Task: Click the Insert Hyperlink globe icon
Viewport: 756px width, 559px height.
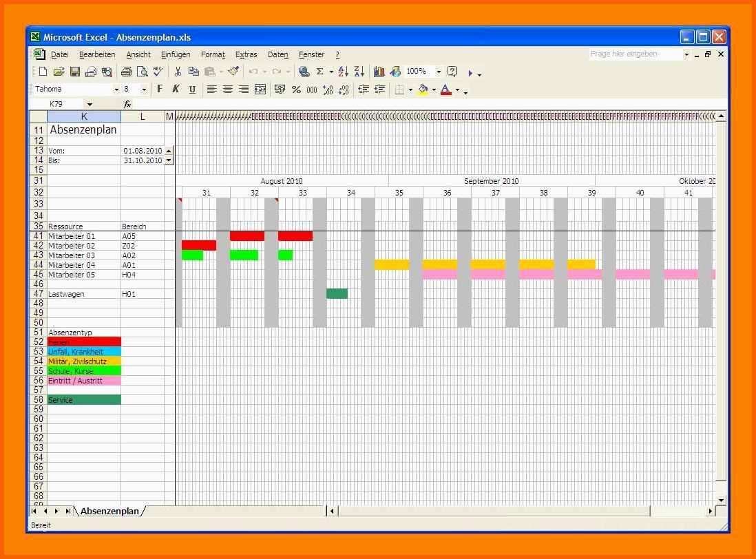Action: 304,72
